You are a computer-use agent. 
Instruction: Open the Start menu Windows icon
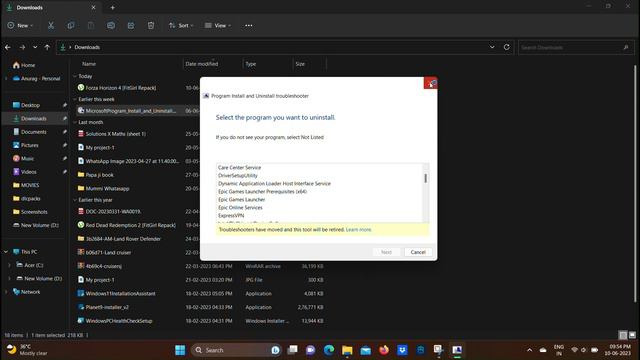(180, 350)
